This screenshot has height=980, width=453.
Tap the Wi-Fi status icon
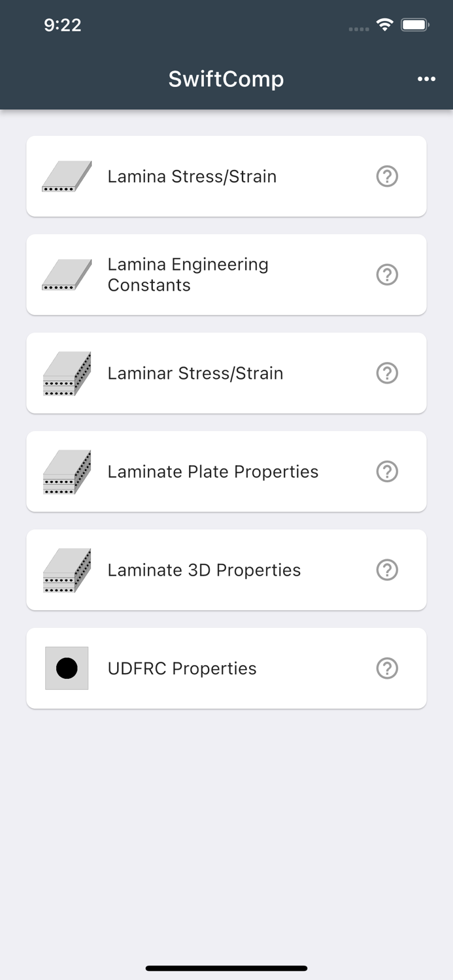(x=384, y=24)
